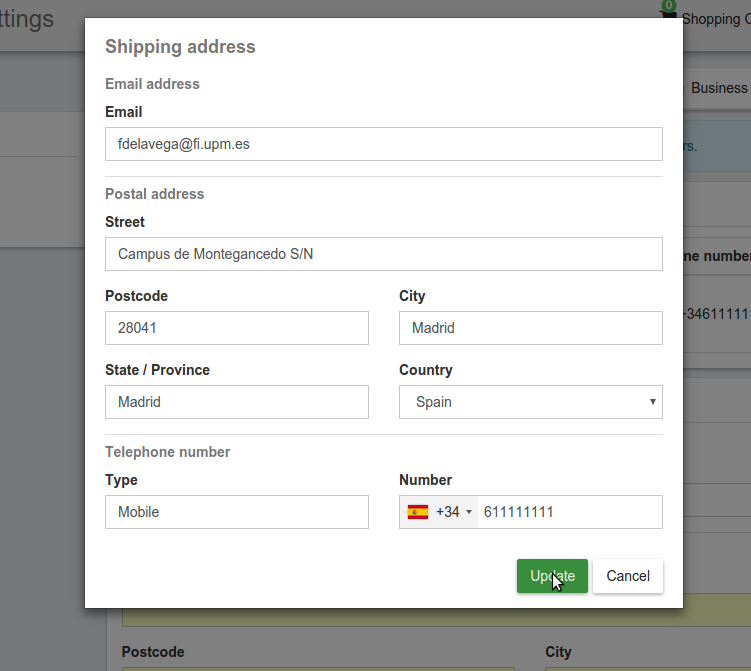Viewport: 751px width, 671px height.
Task: Click the State / Province field
Action: pos(237,402)
